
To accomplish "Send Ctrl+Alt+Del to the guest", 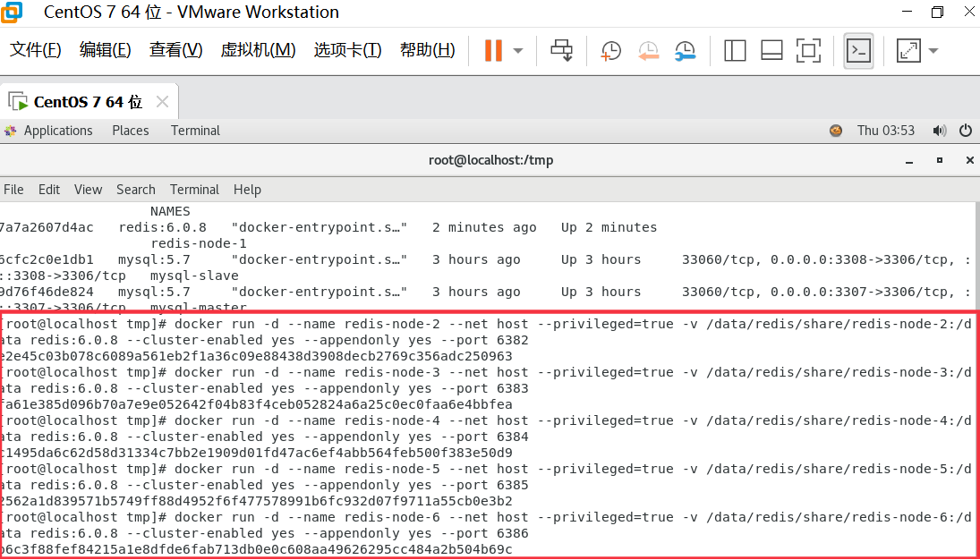I will tap(562, 51).
